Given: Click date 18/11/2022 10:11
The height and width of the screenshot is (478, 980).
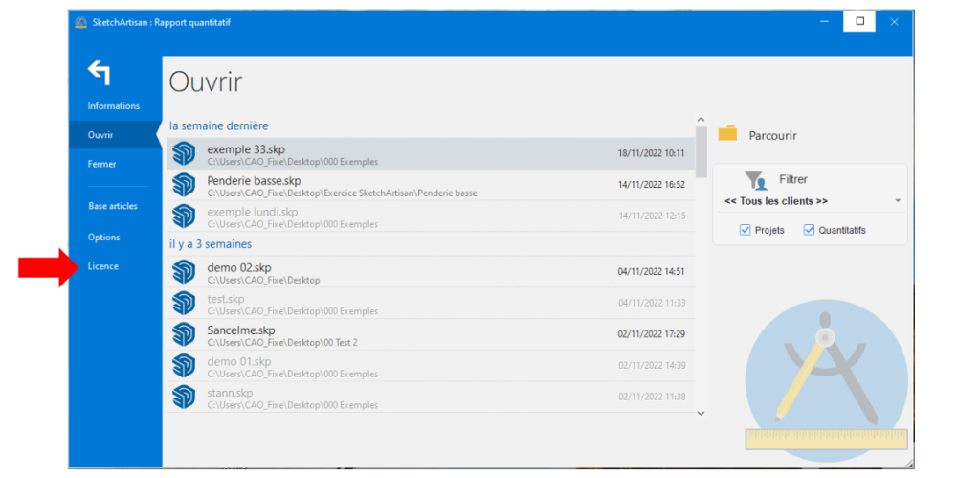Looking at the screenshot, I should point(651,153).
